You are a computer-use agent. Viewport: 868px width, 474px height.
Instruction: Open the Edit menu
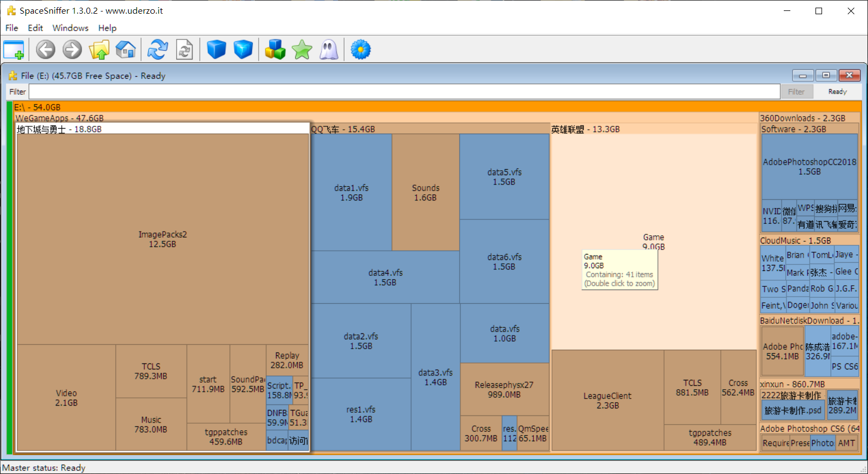coord(35,28)
